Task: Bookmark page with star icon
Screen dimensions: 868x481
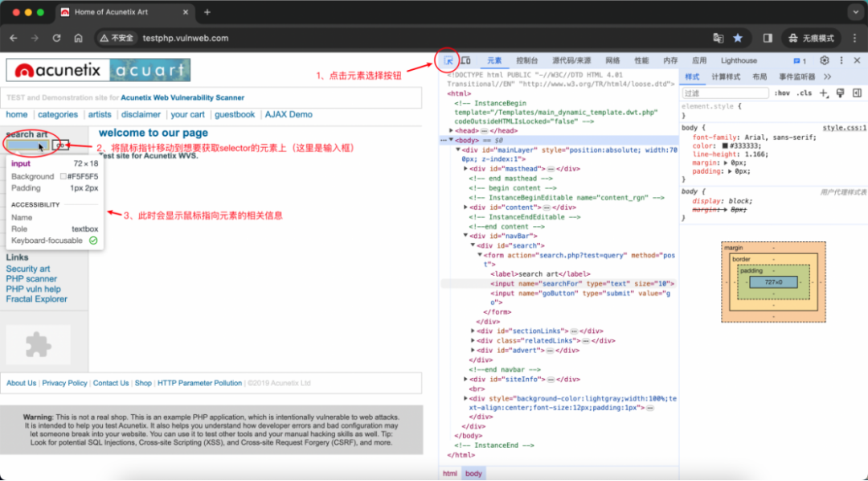Action: (737, 39)
